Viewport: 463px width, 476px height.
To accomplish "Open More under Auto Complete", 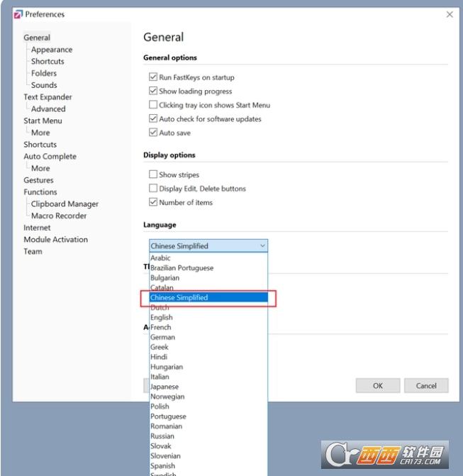I will pyautogui.click(x=40, y=168).
